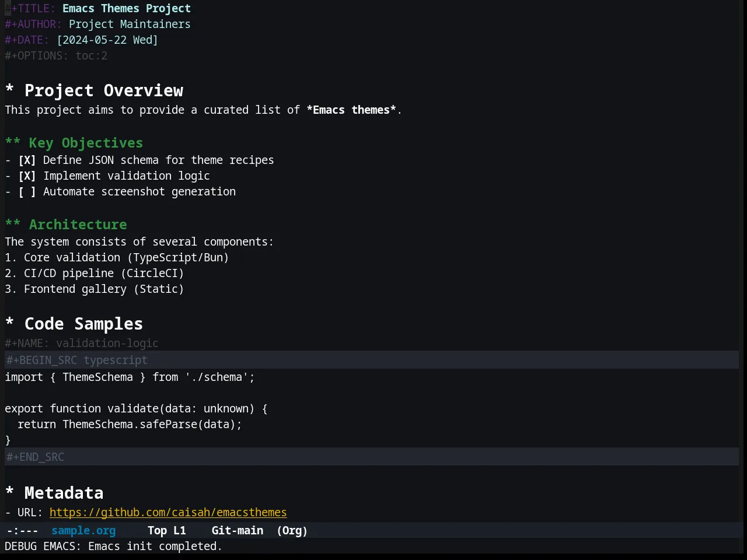Click 'return ThemeSchema.safeParse(data);' line
Screen dimensions: 747x560
pos(130,424)
